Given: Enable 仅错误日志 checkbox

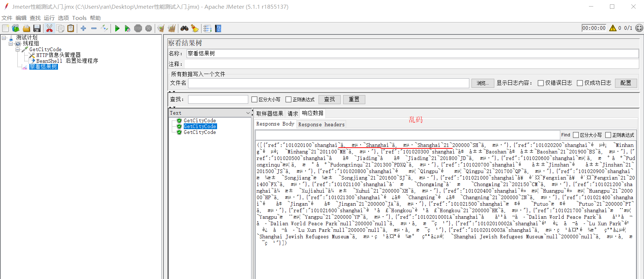Looking at the screenshot, I should click(541, 83).
